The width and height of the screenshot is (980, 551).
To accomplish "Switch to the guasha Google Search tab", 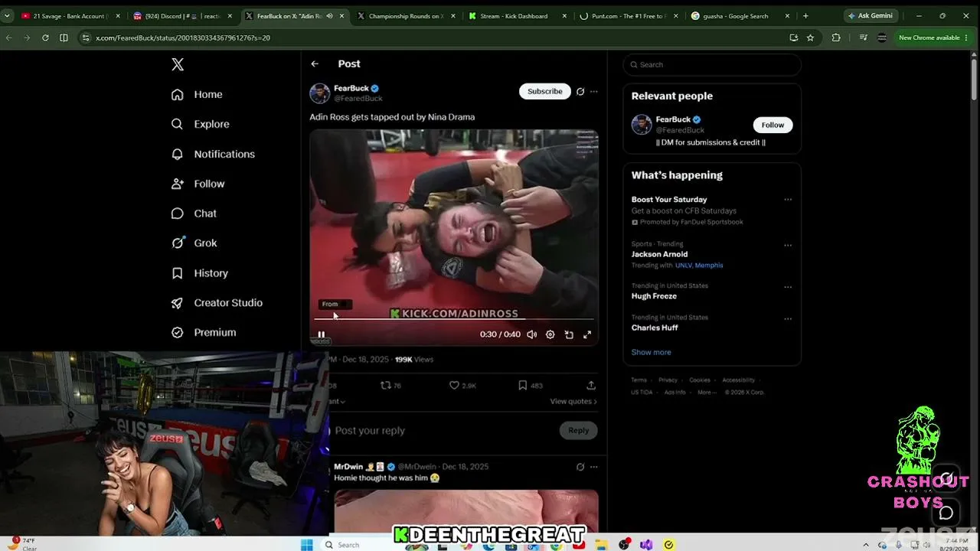I will click(x=740, y=15).
